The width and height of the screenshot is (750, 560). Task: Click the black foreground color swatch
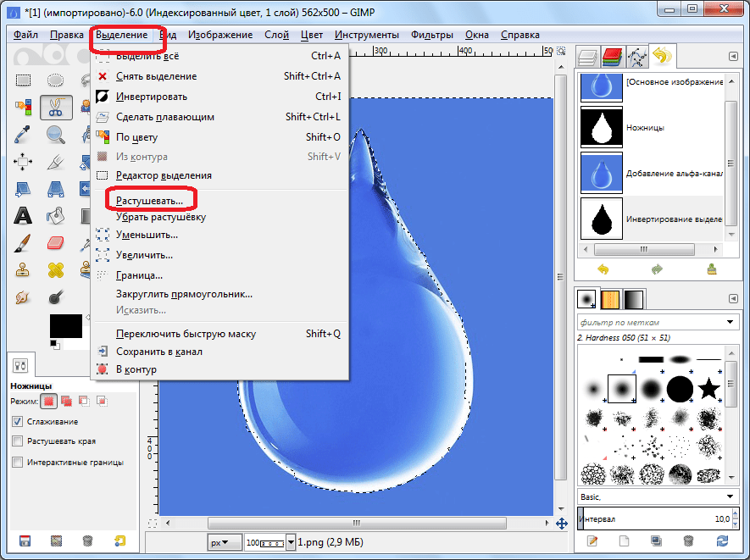(66, 325)
